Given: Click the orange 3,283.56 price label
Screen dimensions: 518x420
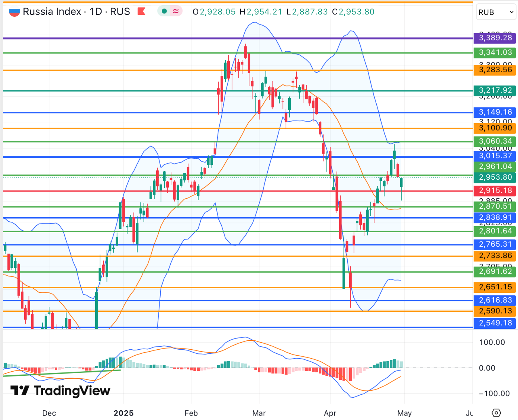Looking at the screenshot, I should 495,70.
